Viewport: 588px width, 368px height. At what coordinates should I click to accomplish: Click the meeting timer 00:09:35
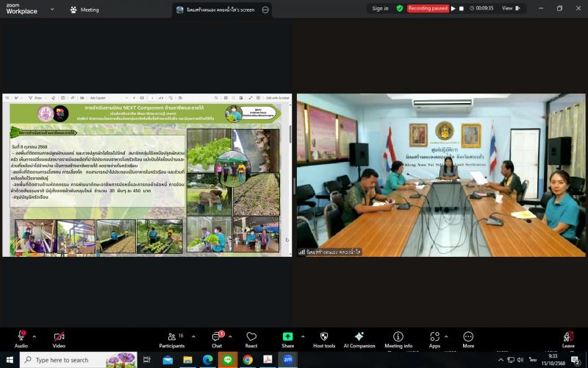point(482,8)
